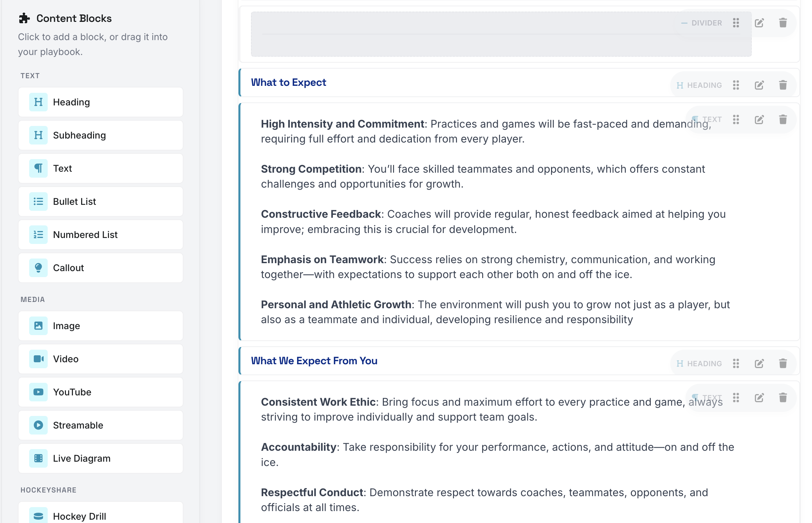812x523 pixels.
Task: Delete the Consistent Work Ethic text block
Action: pos(782,398)
